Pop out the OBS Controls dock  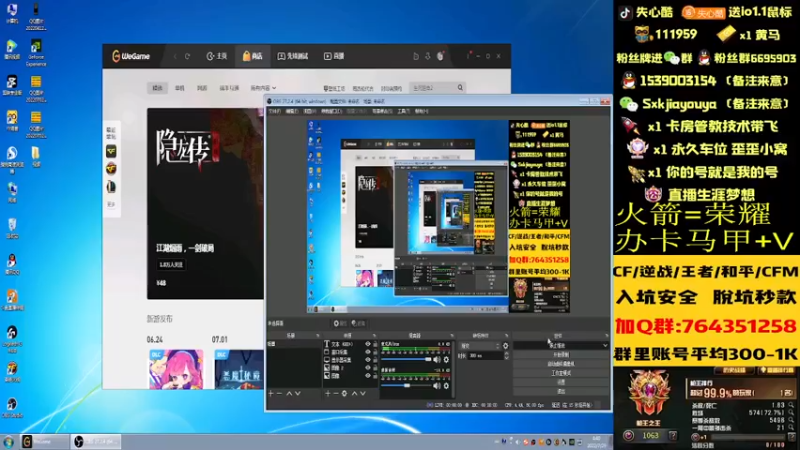607,336
